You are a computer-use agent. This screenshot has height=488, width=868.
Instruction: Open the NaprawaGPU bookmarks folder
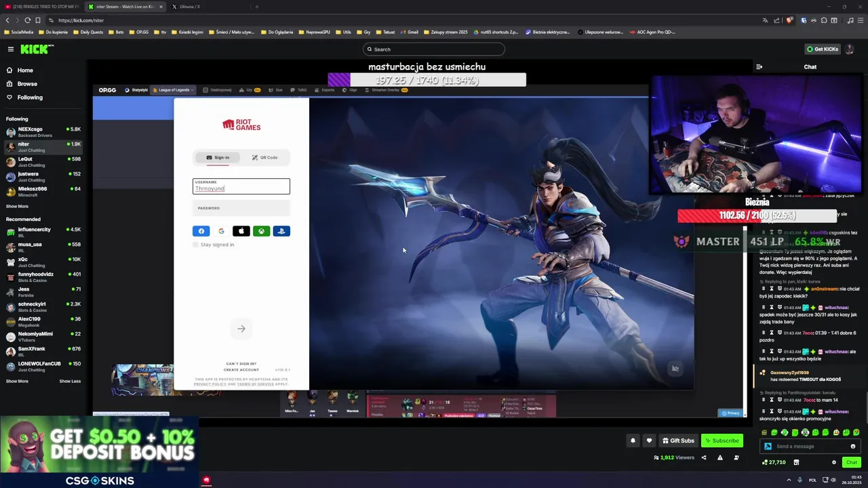[314, 32]
